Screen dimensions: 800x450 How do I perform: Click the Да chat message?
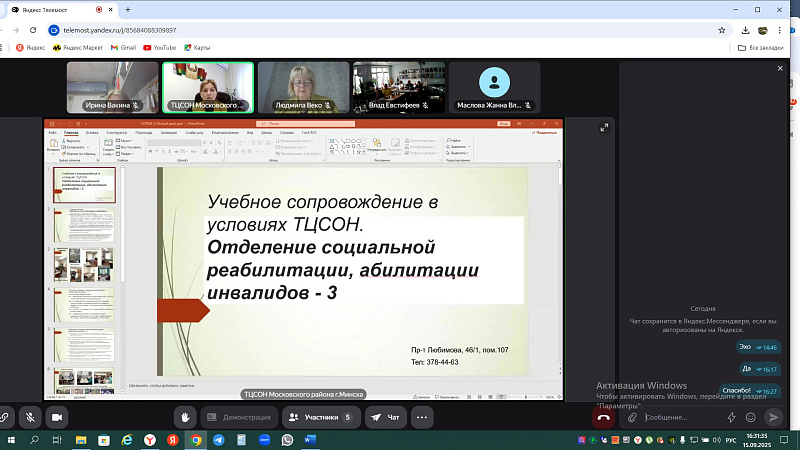(x=760, y=369)
